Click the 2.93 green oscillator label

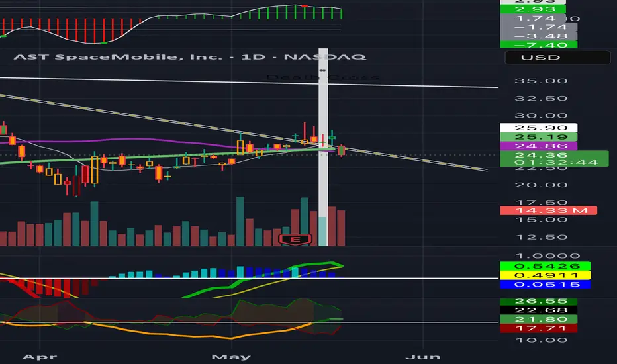click(533, 9)
